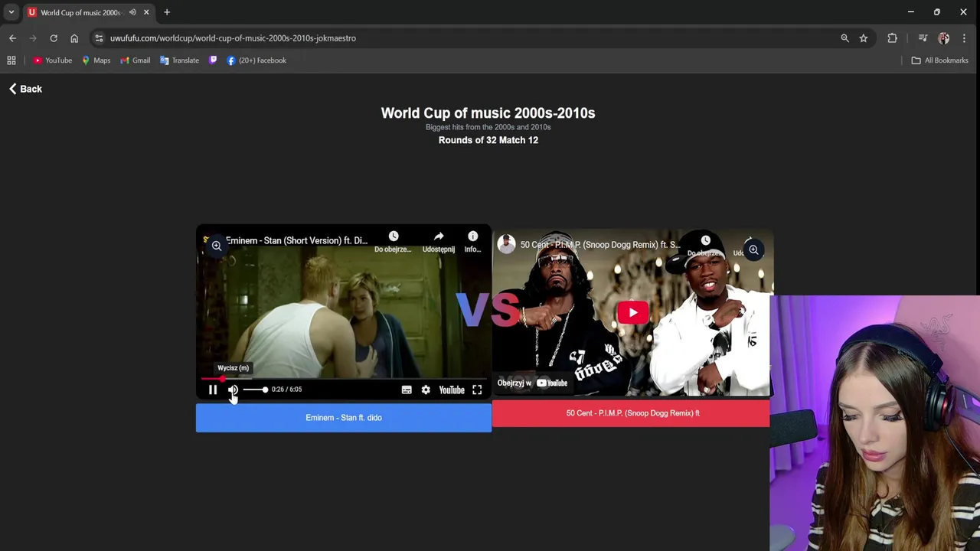Expand the tab search dropdown arrow

pos(11,12)
